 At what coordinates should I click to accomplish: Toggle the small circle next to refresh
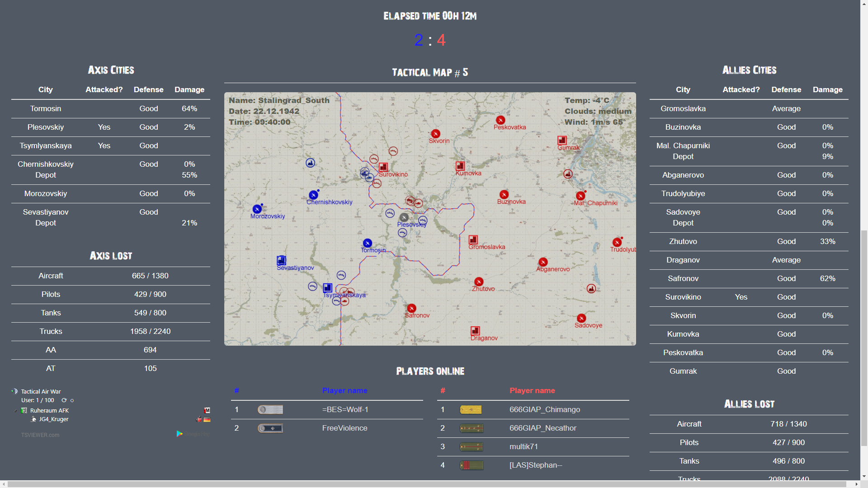tap(72, 400)
